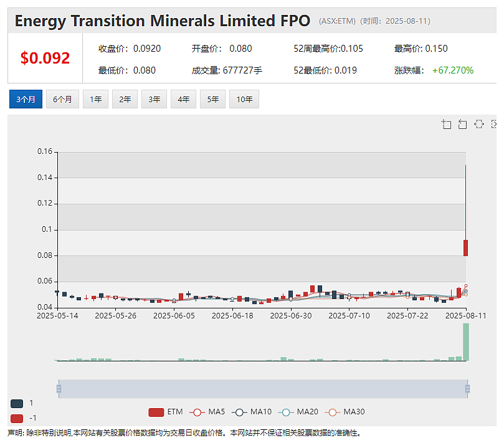Click the 最低价 0.080 text
This screenshot has height=443, width=504.
127,70
